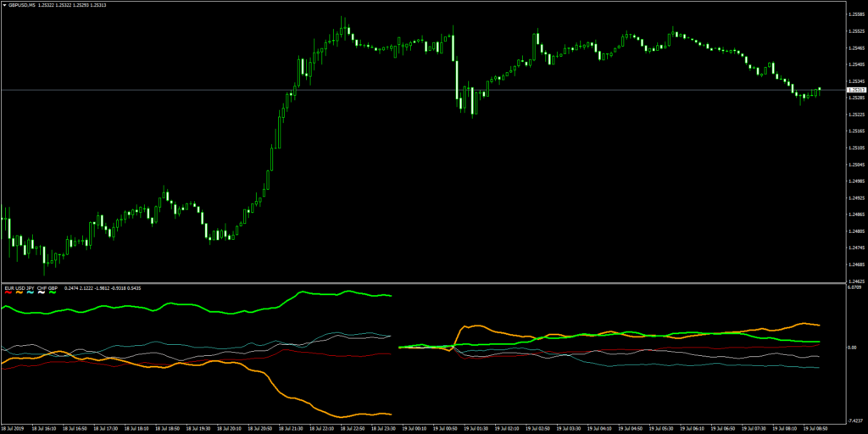This screenshot has height=434, width=868.
Task: Click the cyan JPY legend line icon
Action: pyautogui.click(x=31, y=292)
